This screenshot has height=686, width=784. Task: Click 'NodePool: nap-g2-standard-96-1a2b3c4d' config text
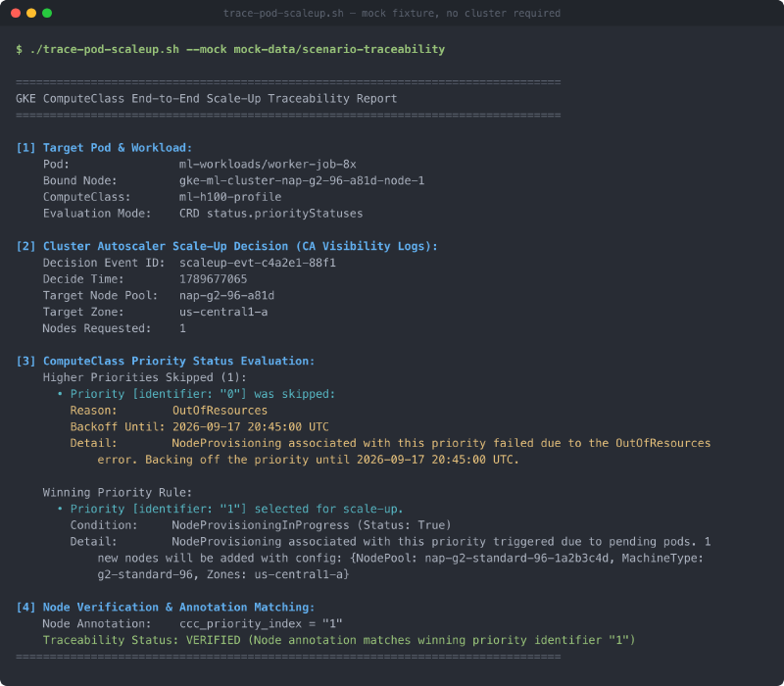click(483, 558)
